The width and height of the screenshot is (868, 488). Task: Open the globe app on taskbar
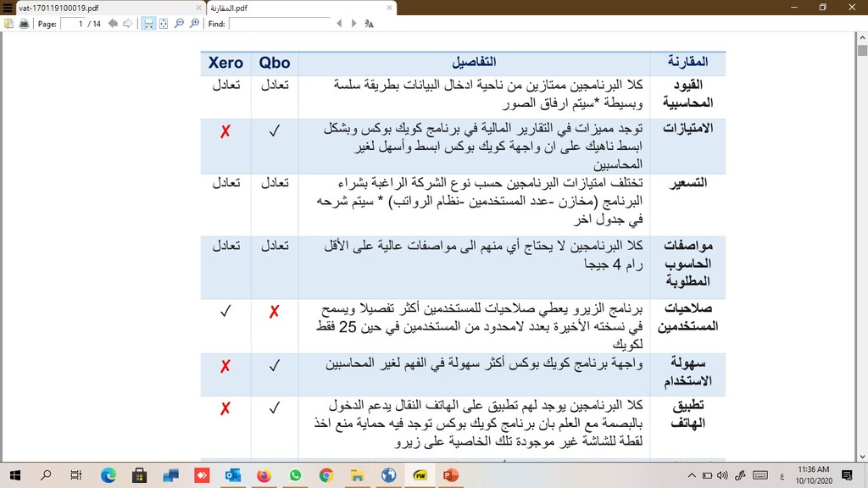click(x=388, y=475)
